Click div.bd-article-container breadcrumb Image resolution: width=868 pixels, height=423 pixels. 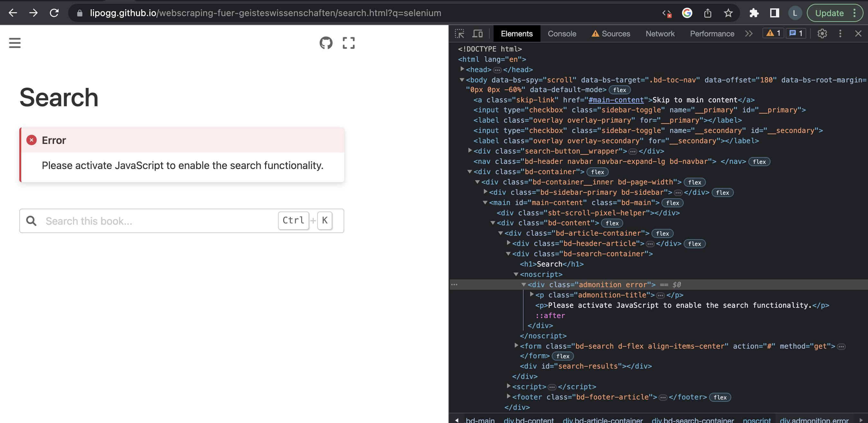603,420
